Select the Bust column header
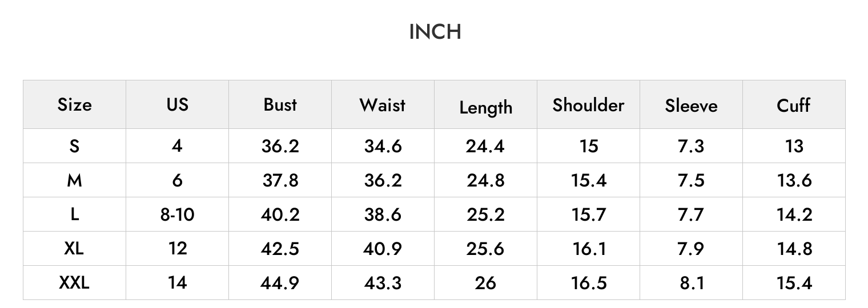Viewport: 868px width, 308px height. coord(280,105)
